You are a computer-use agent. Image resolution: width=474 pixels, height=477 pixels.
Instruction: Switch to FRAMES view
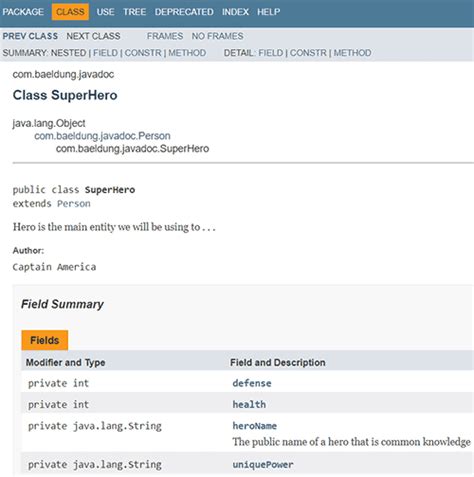[165, 36]
